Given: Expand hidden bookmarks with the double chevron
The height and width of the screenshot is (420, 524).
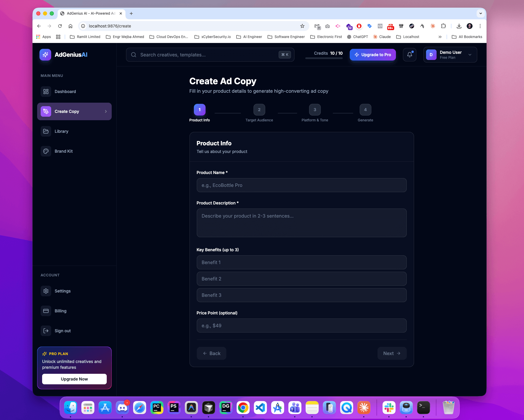Looking at the screenshot, I should (440, 37).
